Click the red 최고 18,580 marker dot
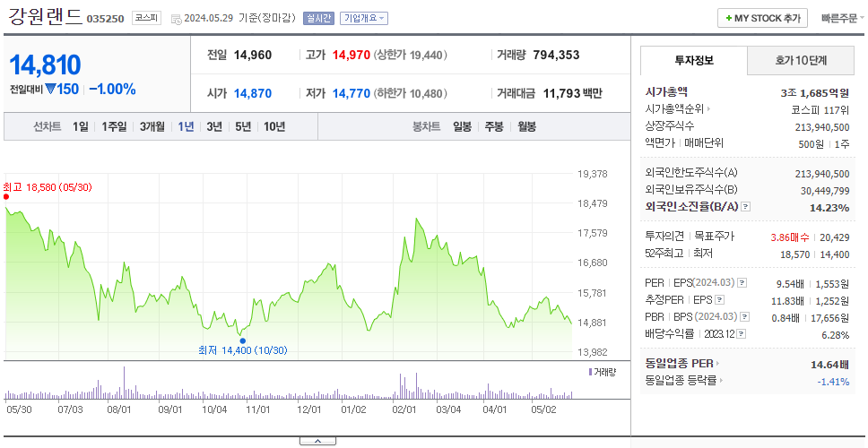The height and width of the screenshot is (448, 868). 6,196
